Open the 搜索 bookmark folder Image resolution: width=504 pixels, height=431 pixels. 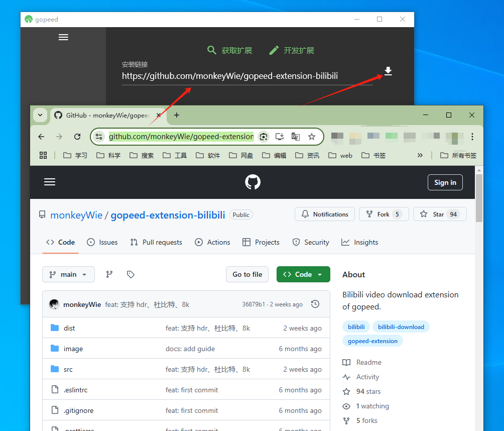(x=142, y=155)
